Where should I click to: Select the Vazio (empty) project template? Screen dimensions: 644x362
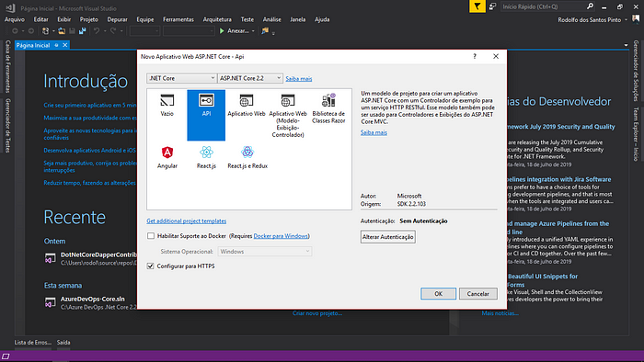[x=167, y=106]
